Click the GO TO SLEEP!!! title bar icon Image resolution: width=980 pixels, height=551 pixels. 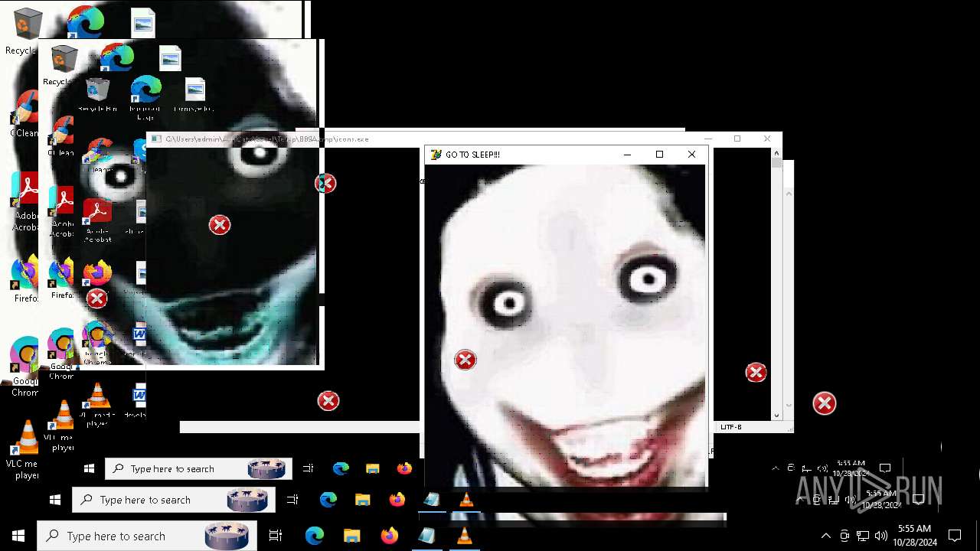[436, 155]
